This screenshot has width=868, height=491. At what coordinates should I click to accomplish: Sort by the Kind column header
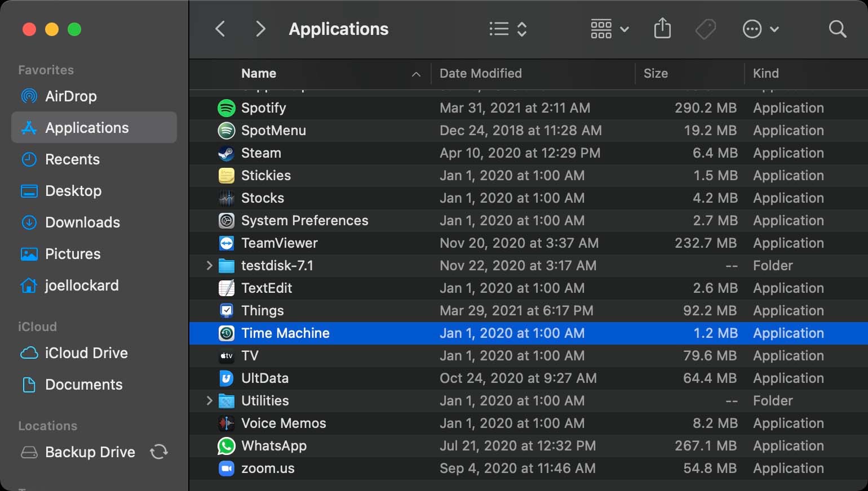coord(765,73)
